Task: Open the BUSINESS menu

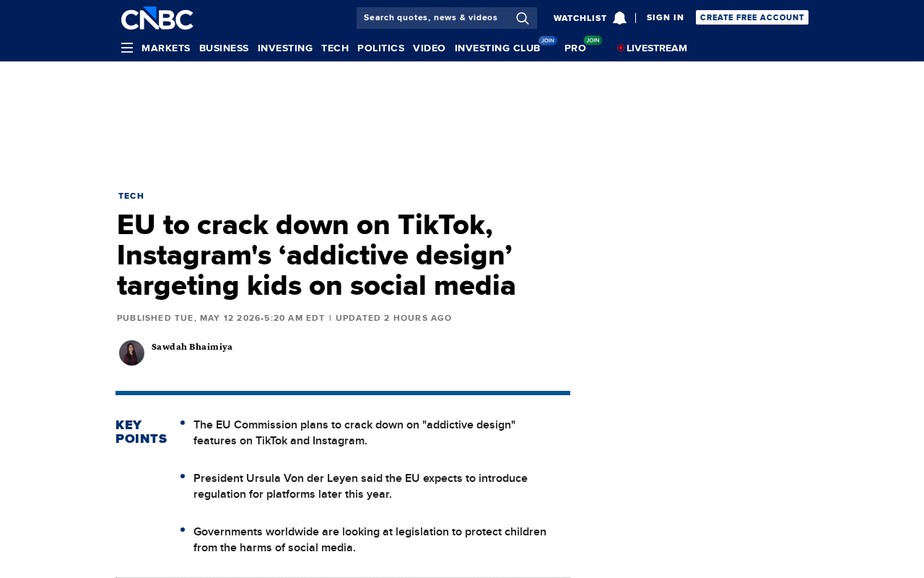Action: tap(224, 48)
